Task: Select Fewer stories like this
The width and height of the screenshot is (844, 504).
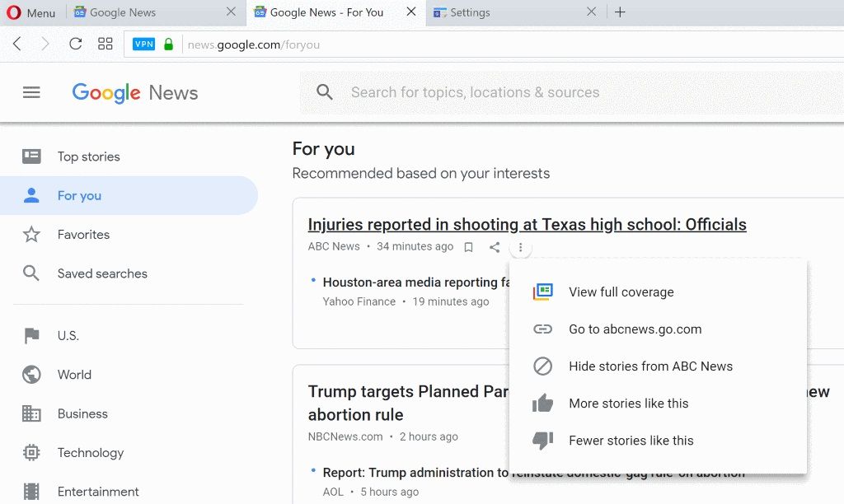Action: tap(631, 441)
